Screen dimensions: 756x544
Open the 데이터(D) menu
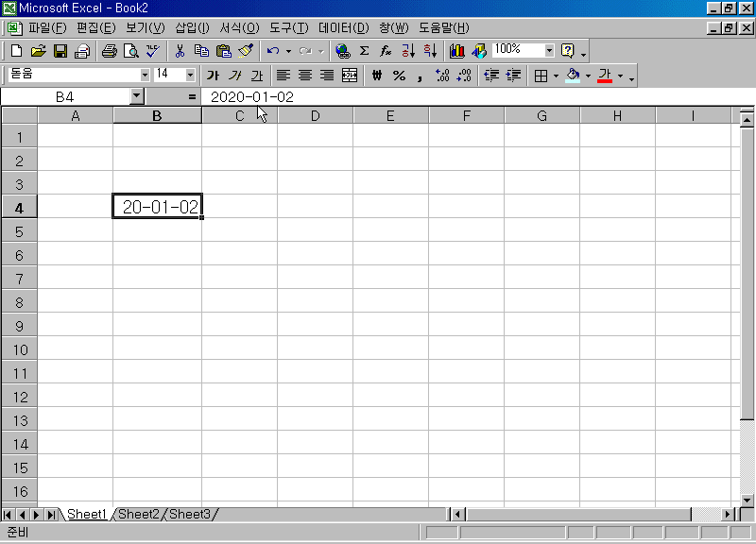pyautogui.click(x=343, y=28)
